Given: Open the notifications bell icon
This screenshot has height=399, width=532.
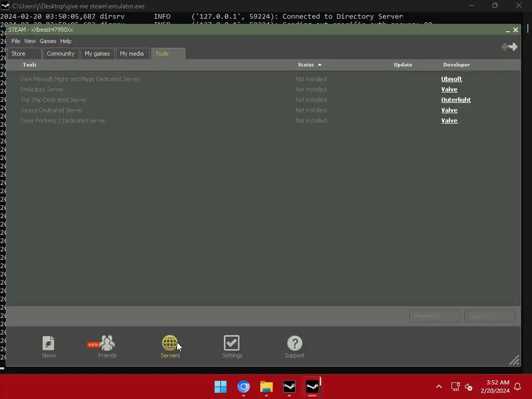Looking at the screenshot, I should [x=517, y=387].
